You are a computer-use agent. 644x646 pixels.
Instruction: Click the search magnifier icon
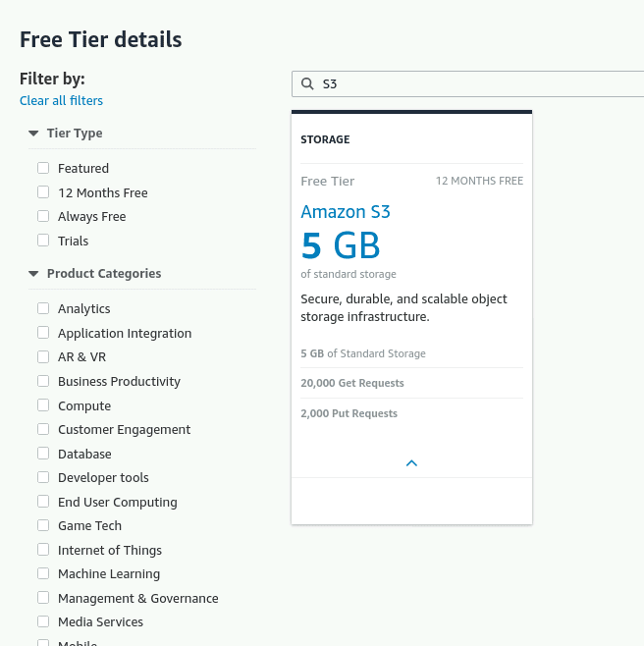307,83
